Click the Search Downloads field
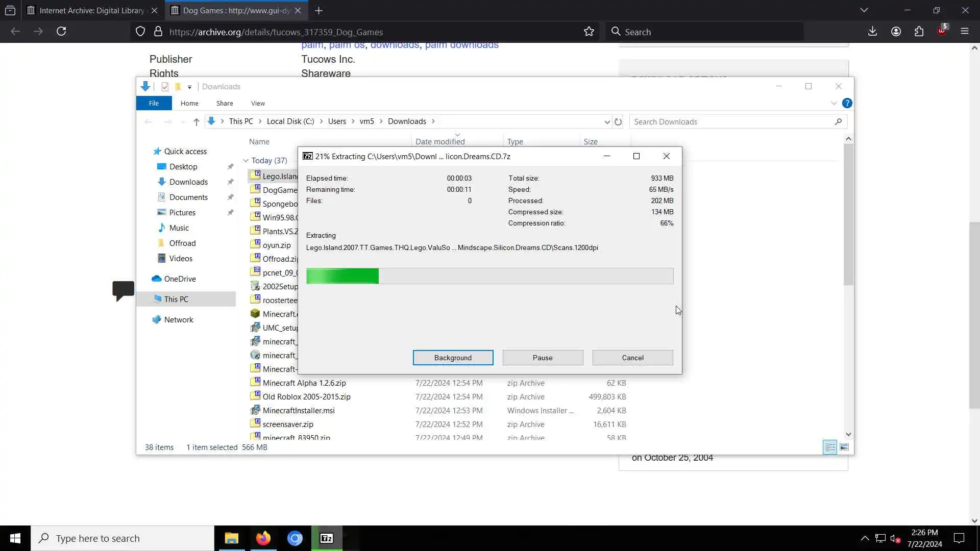The height and width of the screenshot is (551, 980). point(730,122)
